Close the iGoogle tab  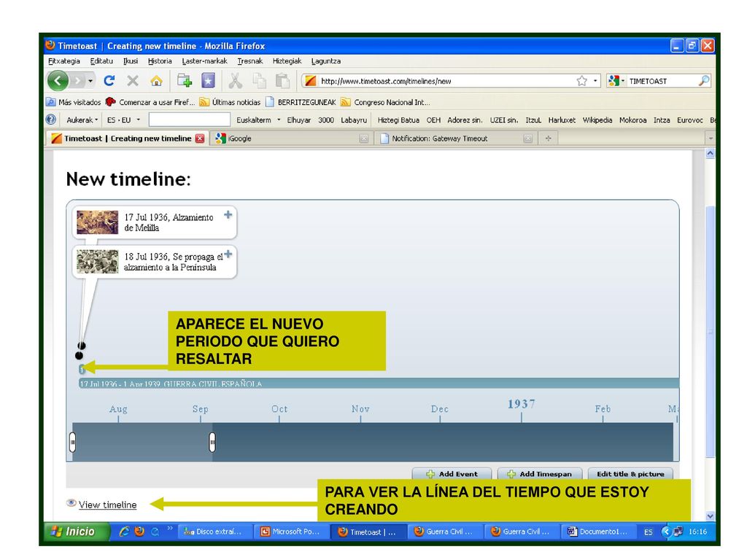tap(364, 139)
